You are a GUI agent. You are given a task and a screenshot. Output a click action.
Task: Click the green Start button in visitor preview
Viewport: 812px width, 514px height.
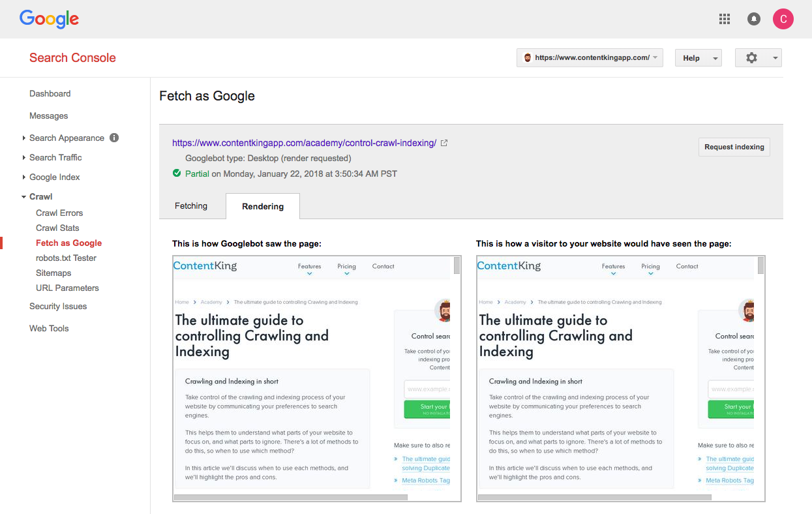[731, 409]
